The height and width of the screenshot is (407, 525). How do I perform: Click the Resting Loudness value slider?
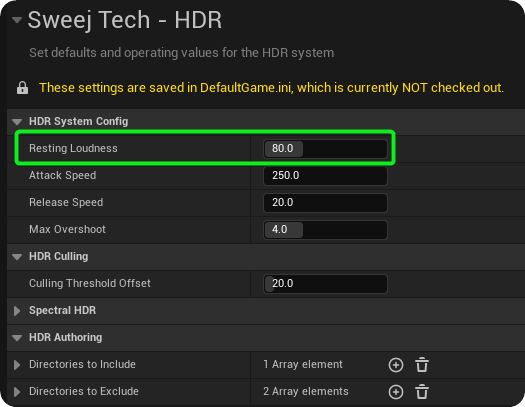325,149
